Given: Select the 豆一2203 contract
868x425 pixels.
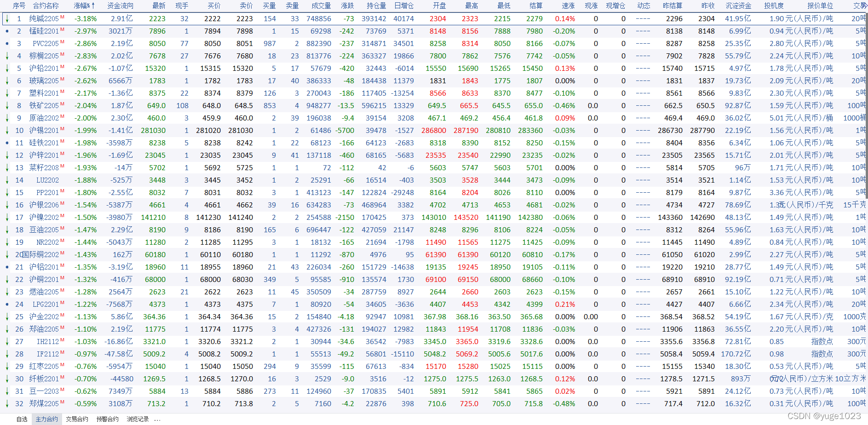Looking at the screenshot, I should click(x=44, y=391).
